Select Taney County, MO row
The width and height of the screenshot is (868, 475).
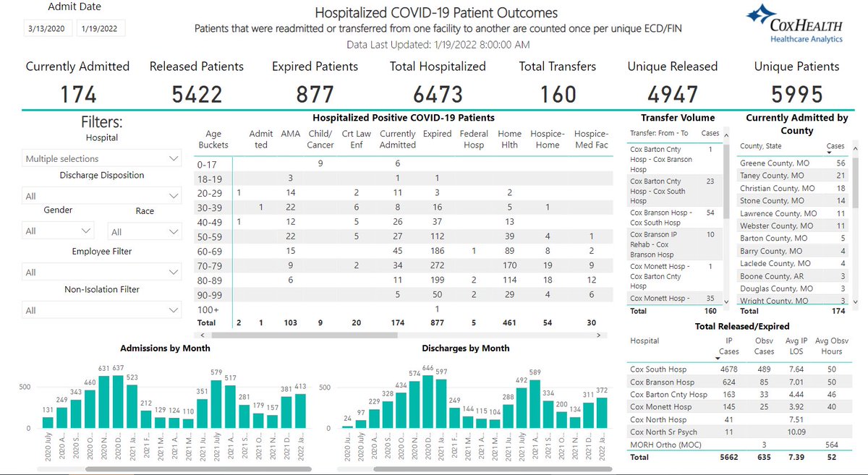point(793,176)
